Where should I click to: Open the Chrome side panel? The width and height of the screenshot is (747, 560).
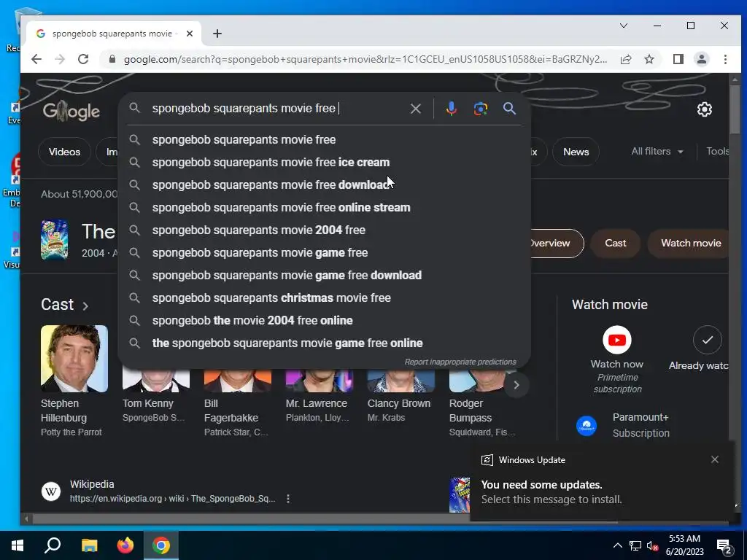coord(678,59)
